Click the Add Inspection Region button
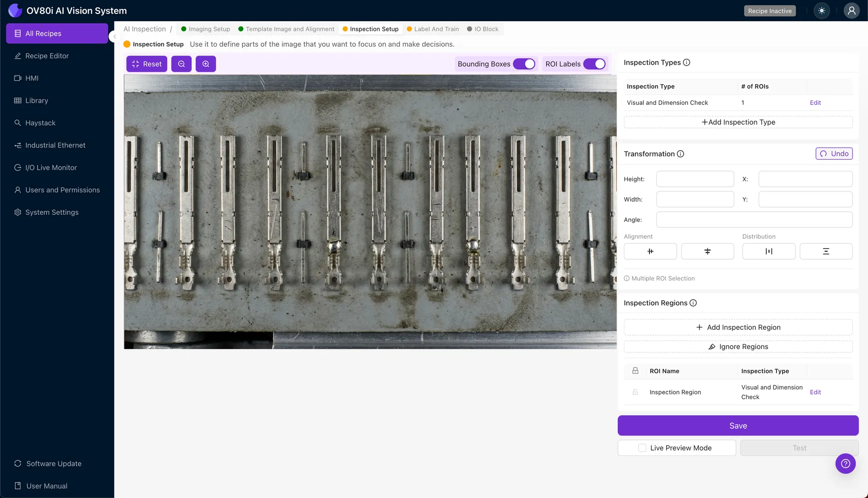This screenshot has width=868, height=498. click(738, 327)
